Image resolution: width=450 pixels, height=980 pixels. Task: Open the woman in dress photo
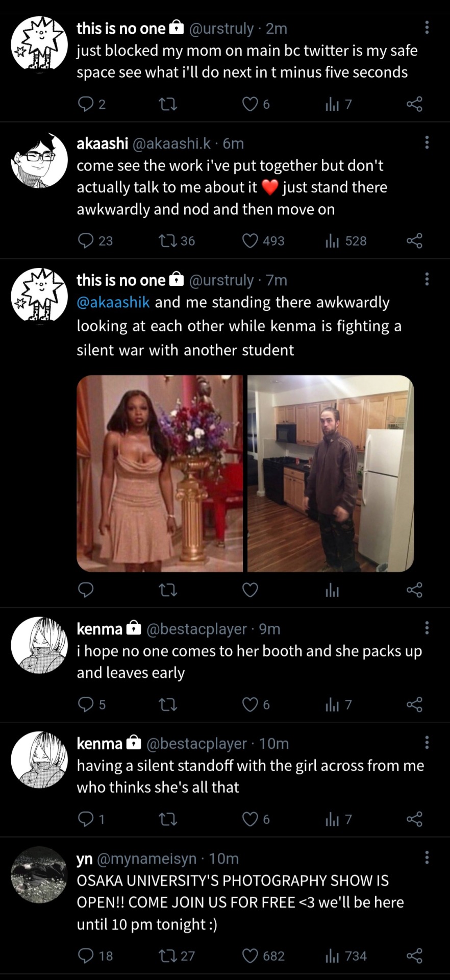tap(160, 473)
